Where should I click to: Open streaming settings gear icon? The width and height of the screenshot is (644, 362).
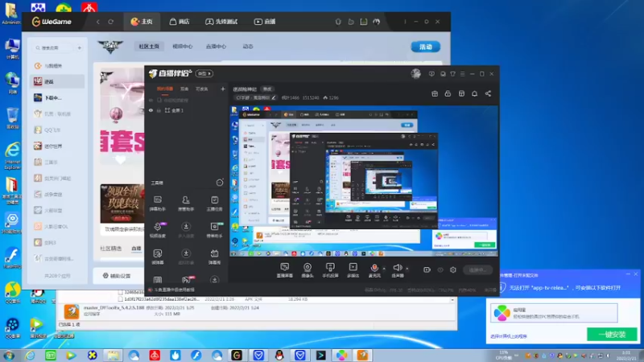pos(453,269)
